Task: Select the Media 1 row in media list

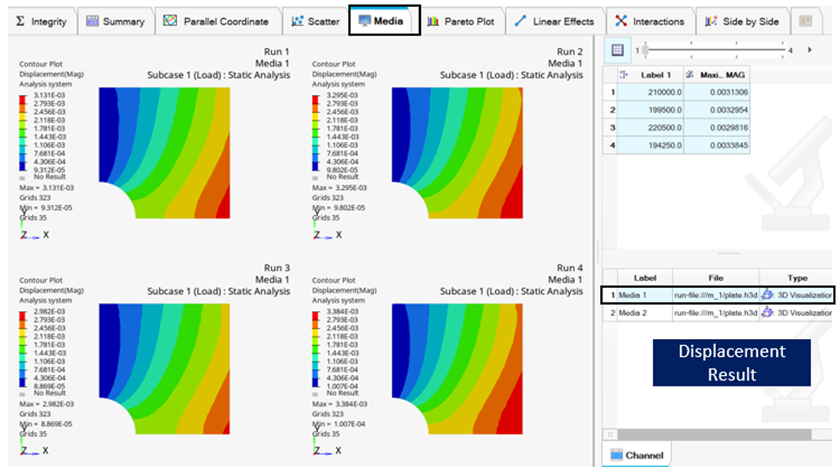Action: pyautogui.click(x=718, y=295)
